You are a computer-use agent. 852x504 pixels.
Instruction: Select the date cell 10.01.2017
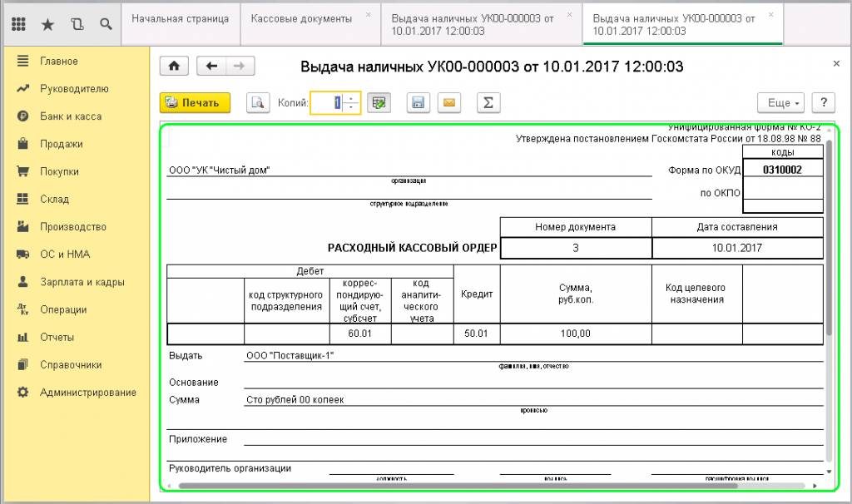click(737, 248)
